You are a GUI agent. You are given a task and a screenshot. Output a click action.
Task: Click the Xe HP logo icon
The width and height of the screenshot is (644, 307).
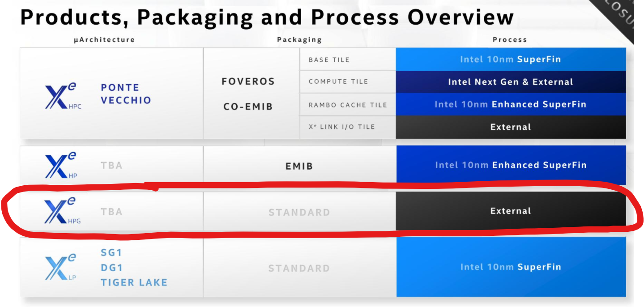click(x=61, y=165)
